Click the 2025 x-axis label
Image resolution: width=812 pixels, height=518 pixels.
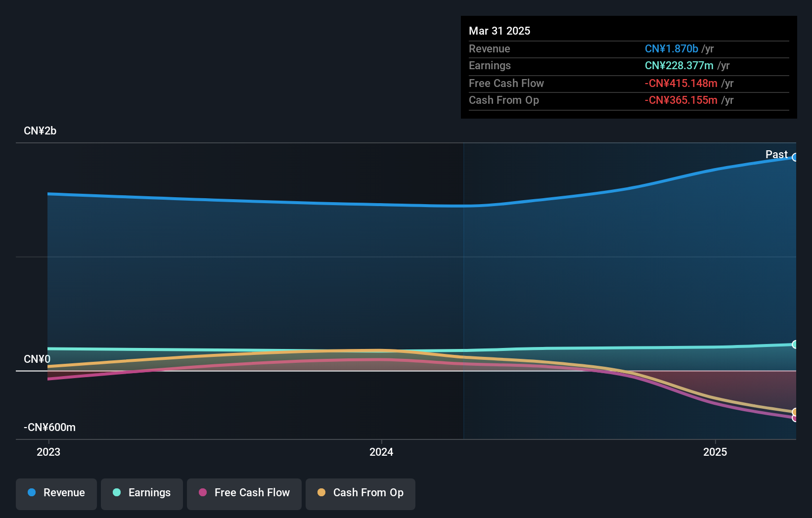[715, 452]
